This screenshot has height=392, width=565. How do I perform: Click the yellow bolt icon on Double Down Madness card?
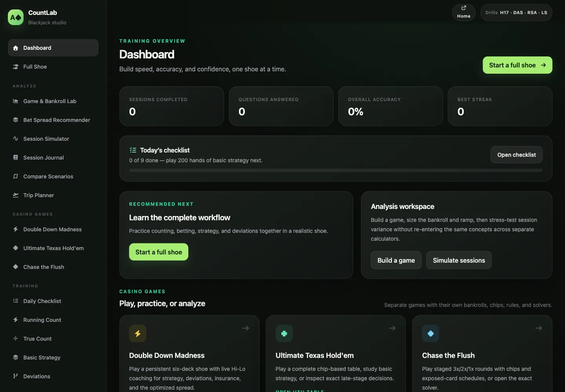(138, 334)
